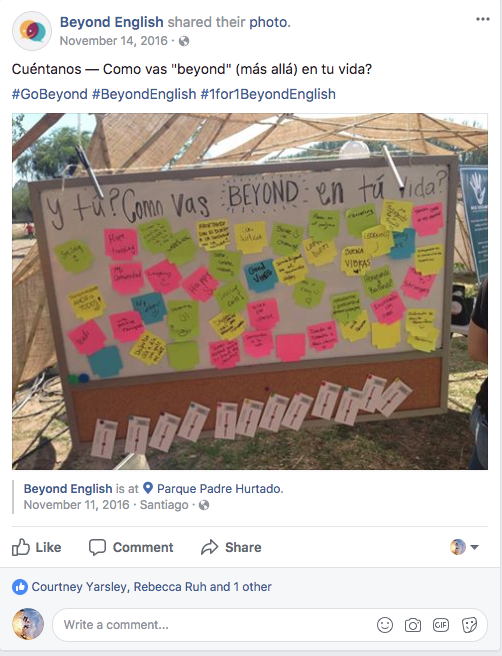The width and height of the screenshot is (502, 656).
Task: Attach a photo using the camera icon
Action: 412,625
